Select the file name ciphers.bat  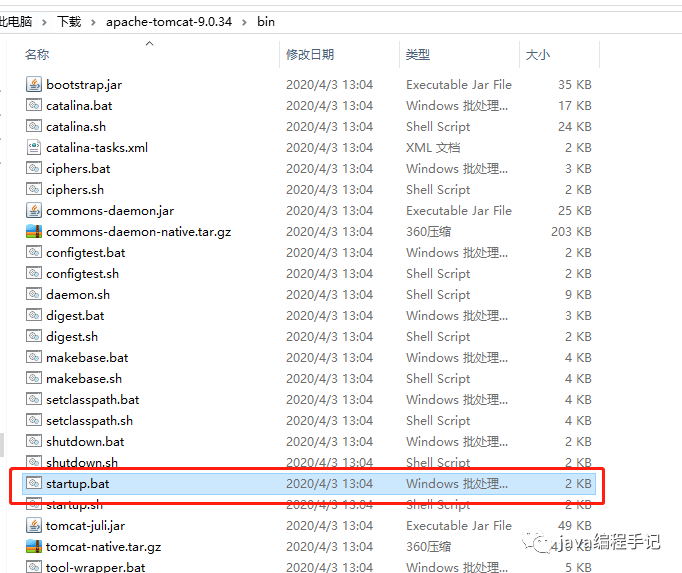78,168
